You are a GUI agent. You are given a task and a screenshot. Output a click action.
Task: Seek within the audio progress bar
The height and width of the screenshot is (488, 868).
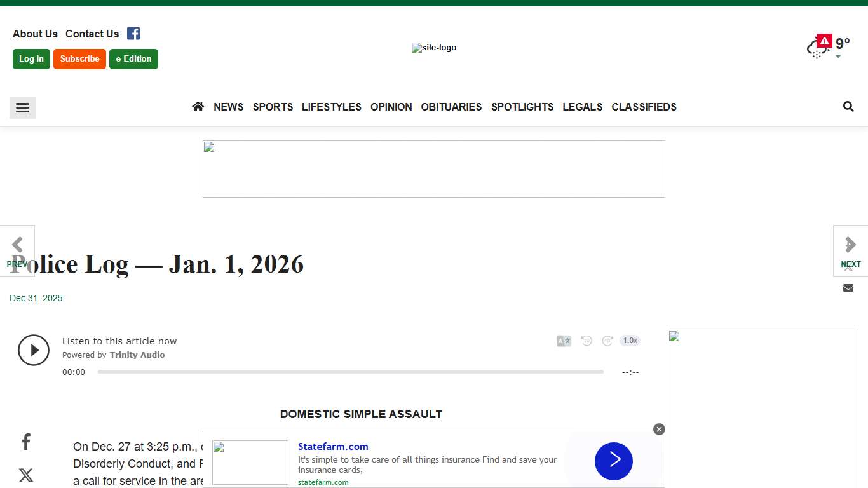[350, 372]
